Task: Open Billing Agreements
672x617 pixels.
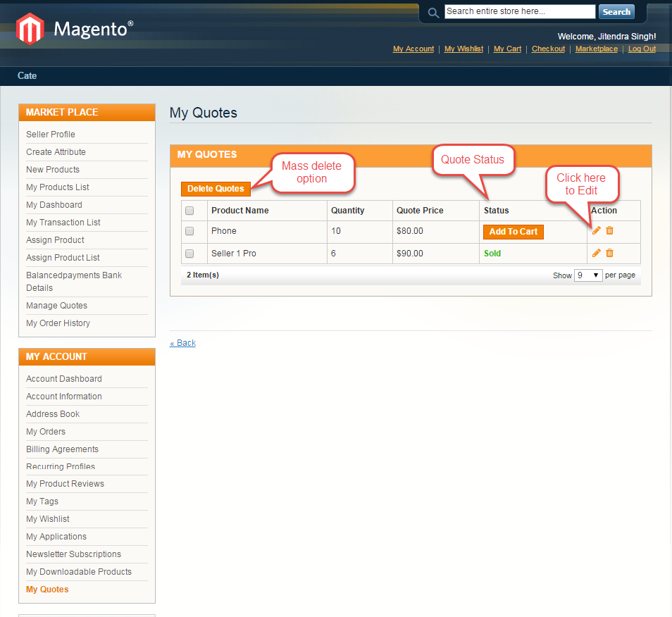Action: point(62,449)
